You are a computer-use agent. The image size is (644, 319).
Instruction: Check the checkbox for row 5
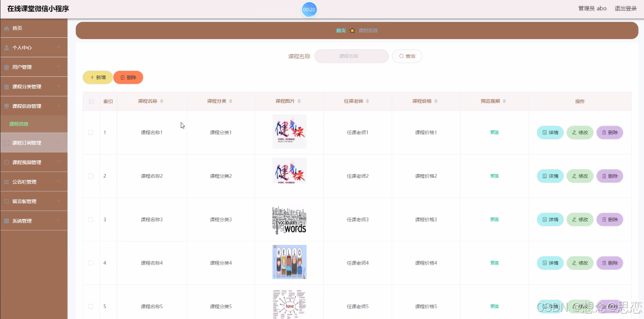click(91, 307)
